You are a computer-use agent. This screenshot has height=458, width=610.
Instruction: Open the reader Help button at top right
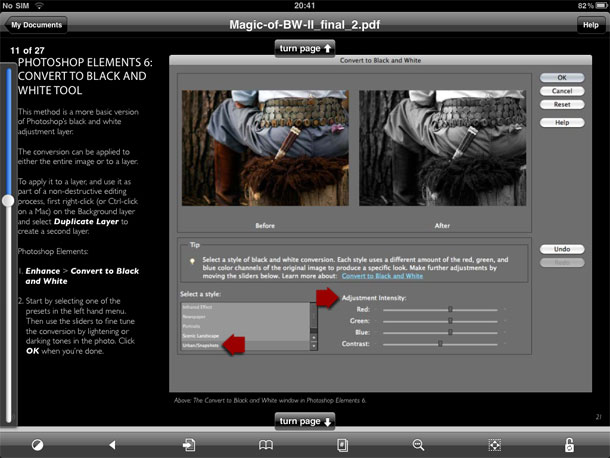tap(591, 25)
